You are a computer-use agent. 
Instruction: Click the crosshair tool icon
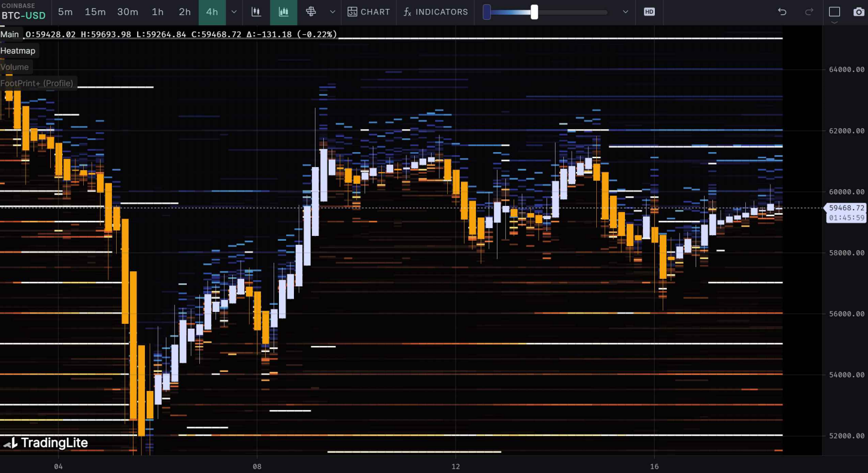pyautogui.click(x=311, y=12)
